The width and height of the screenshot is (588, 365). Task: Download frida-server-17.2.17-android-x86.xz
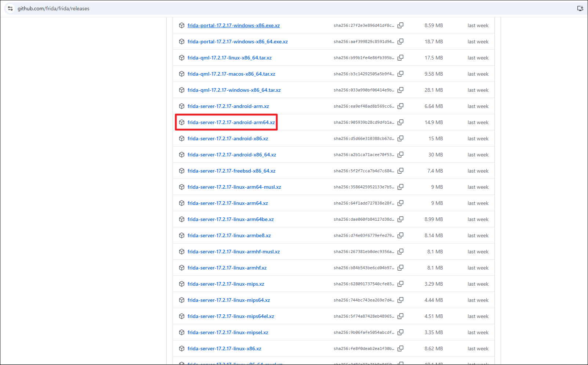[228, 138]
